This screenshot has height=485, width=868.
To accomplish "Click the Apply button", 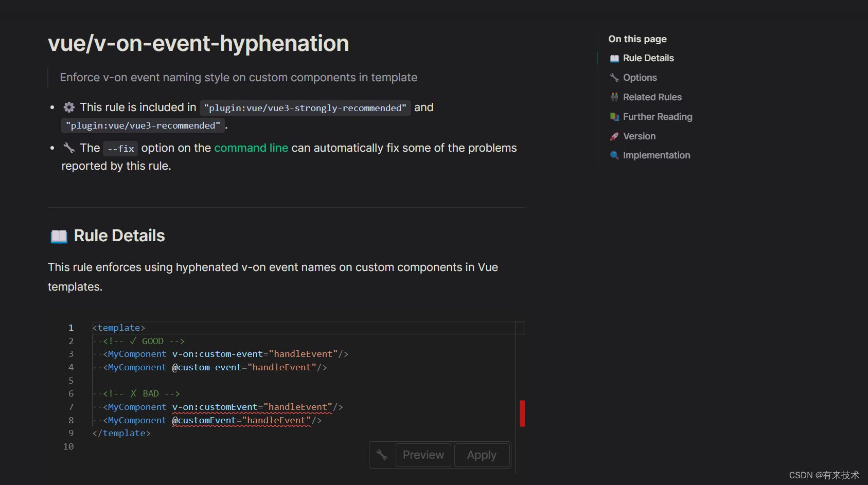I will [x=482, y=455].
